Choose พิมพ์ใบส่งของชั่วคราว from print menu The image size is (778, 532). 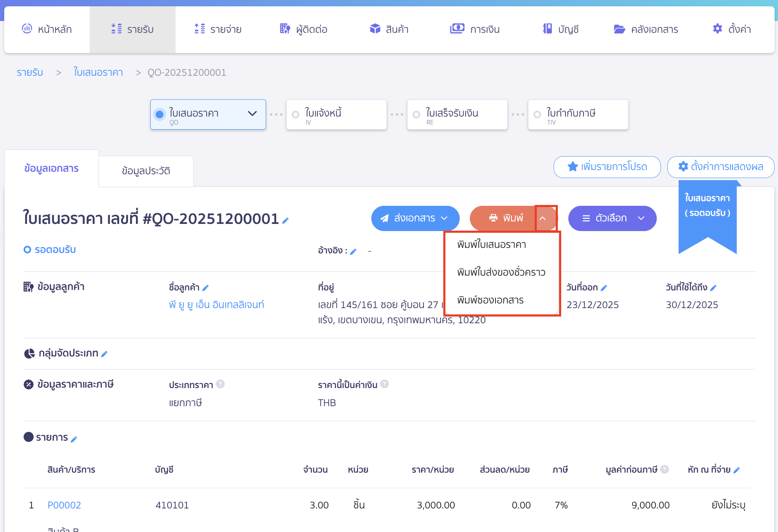pos(501,272)
